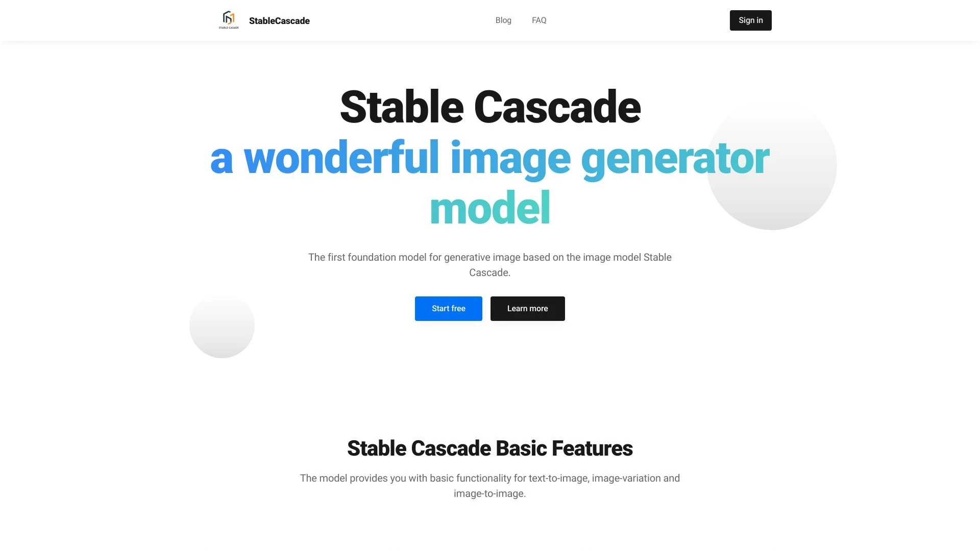980x551 pixels.
Task: Open the FAQ navigation link
Action: [x=539, y=20]
